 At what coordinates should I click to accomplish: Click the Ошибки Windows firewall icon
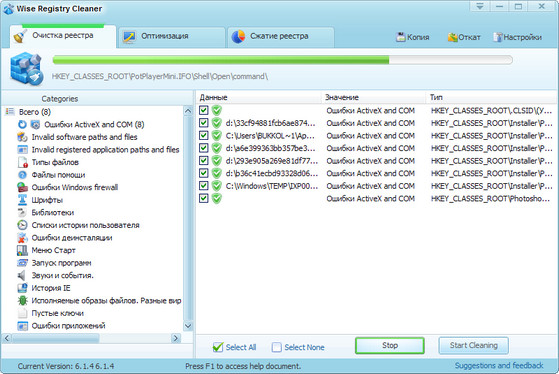22,187
